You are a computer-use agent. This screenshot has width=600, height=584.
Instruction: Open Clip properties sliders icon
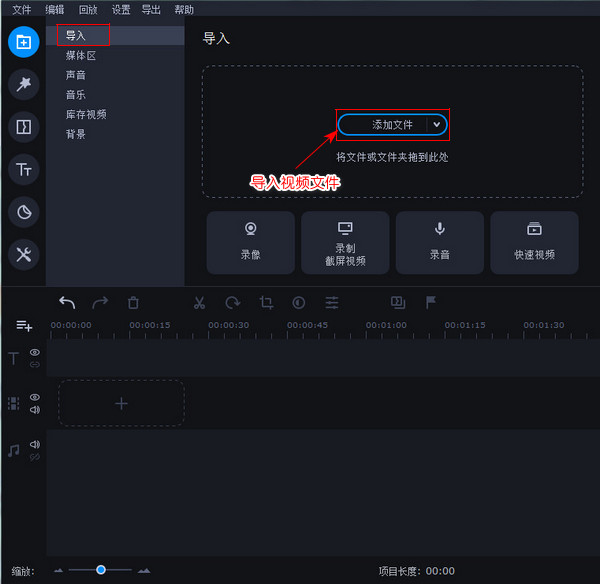coord(332,303)
